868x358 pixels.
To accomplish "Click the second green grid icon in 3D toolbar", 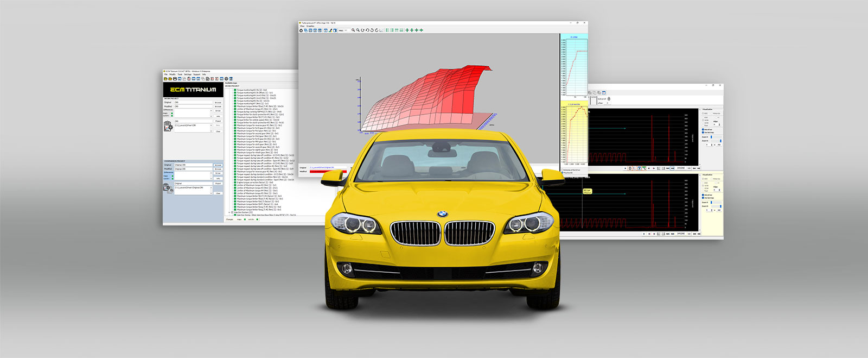I will 392,30.
